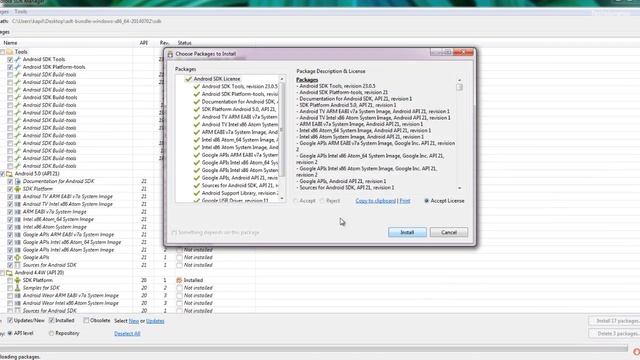
Task: Click the dialog Packages list scrollbar thumb
Action: tap(282, 131)
